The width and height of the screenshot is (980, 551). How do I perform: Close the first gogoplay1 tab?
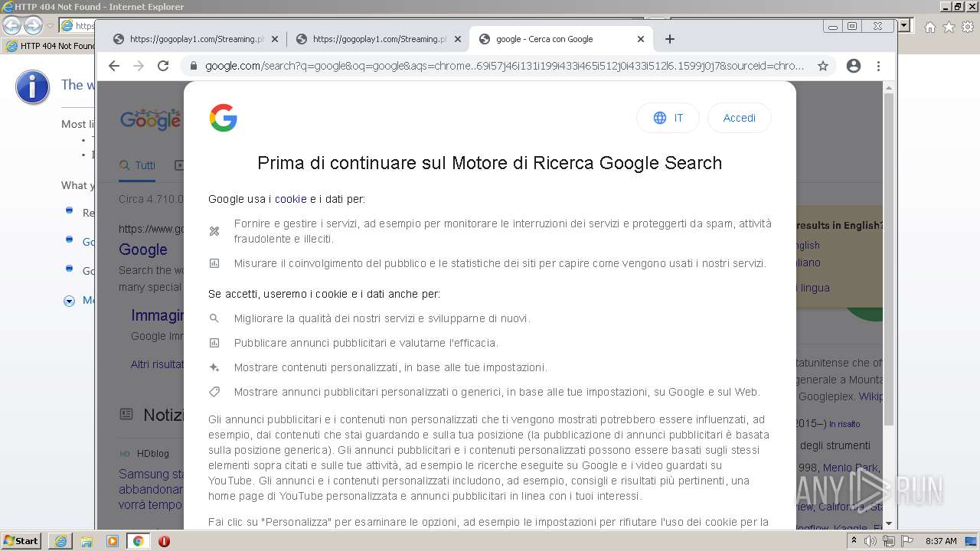click(x=275, y=39)
